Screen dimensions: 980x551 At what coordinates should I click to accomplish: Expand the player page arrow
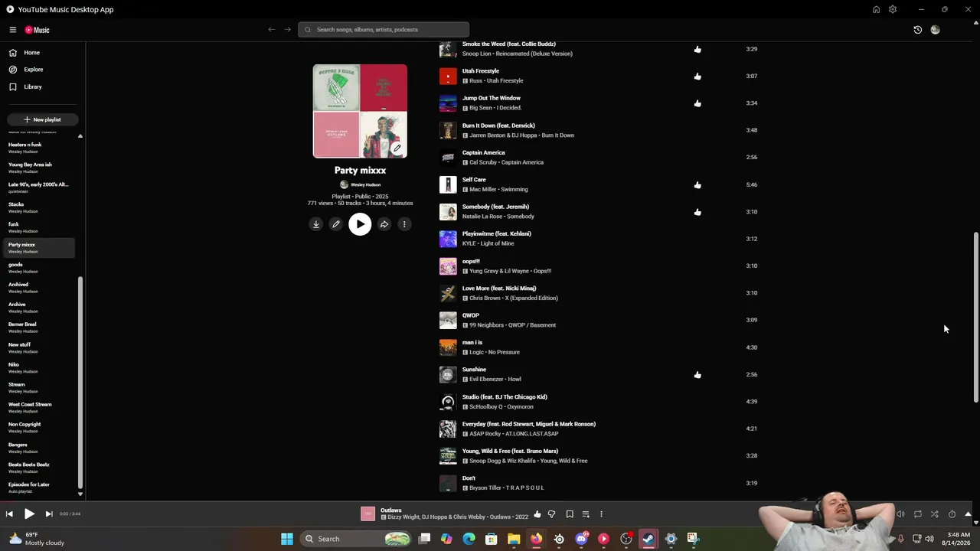click(x=968, y=514)
